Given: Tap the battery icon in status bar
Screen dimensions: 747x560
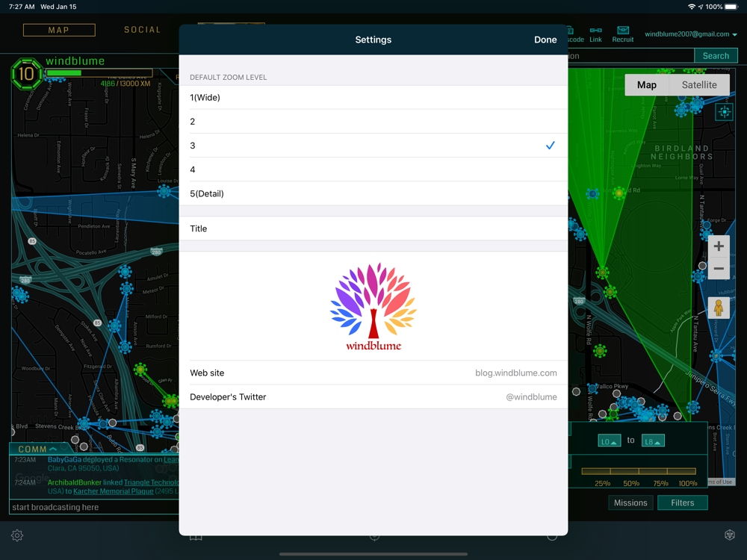Looking at the screenshot, I should (731, 7).
